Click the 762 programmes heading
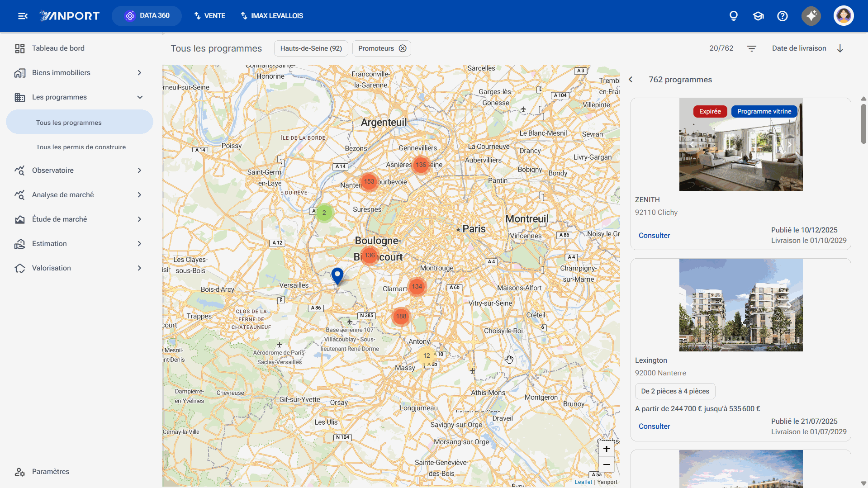 tap(680, 80)
